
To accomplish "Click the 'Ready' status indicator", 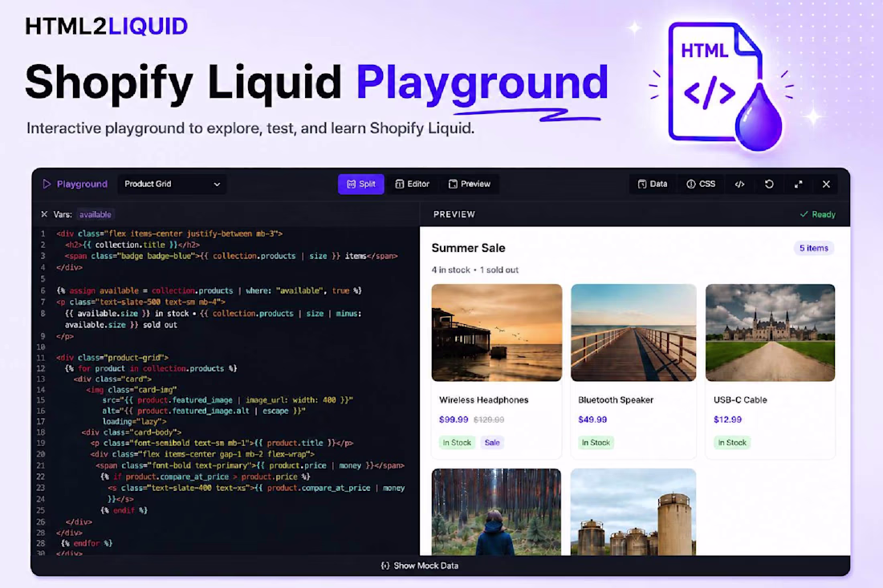I will [x=818, y=214].
